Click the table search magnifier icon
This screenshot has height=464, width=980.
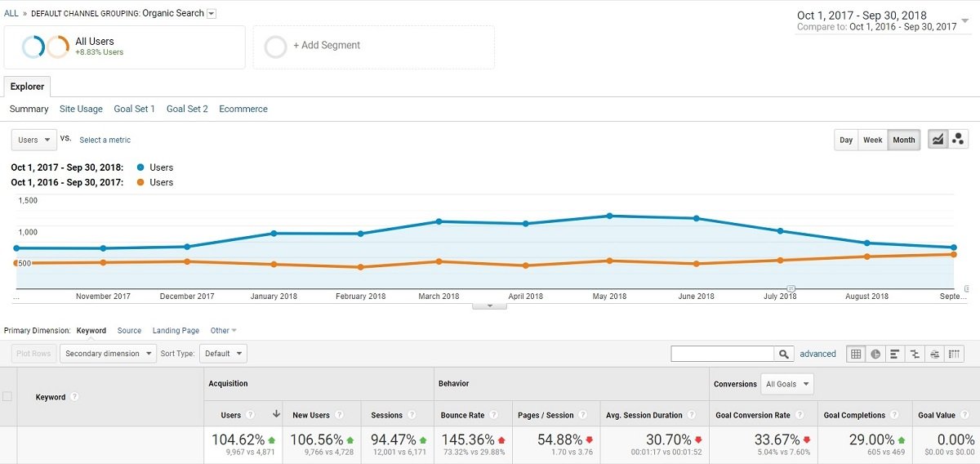click(x=784, y=354)
